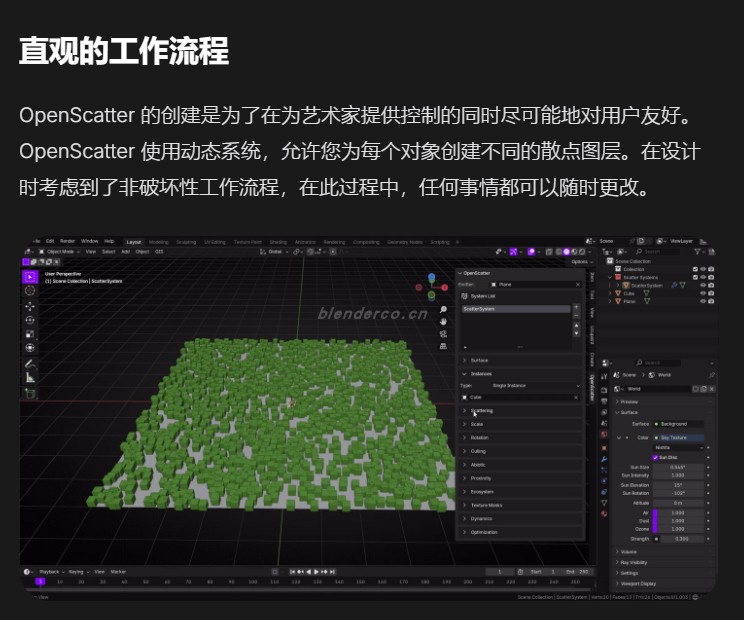Expand the Ecosystem panel

point(520,492)
